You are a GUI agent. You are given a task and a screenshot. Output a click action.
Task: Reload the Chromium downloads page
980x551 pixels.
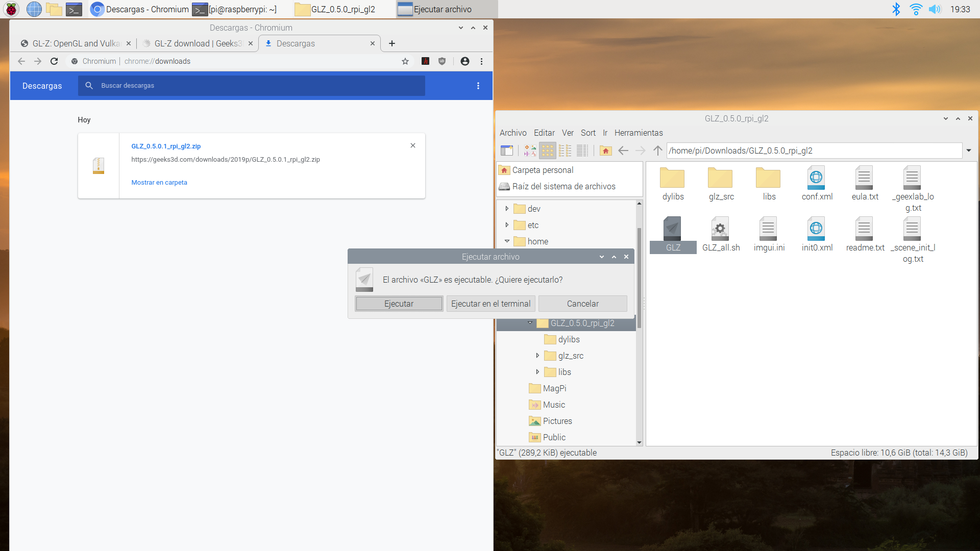point(54,61)
